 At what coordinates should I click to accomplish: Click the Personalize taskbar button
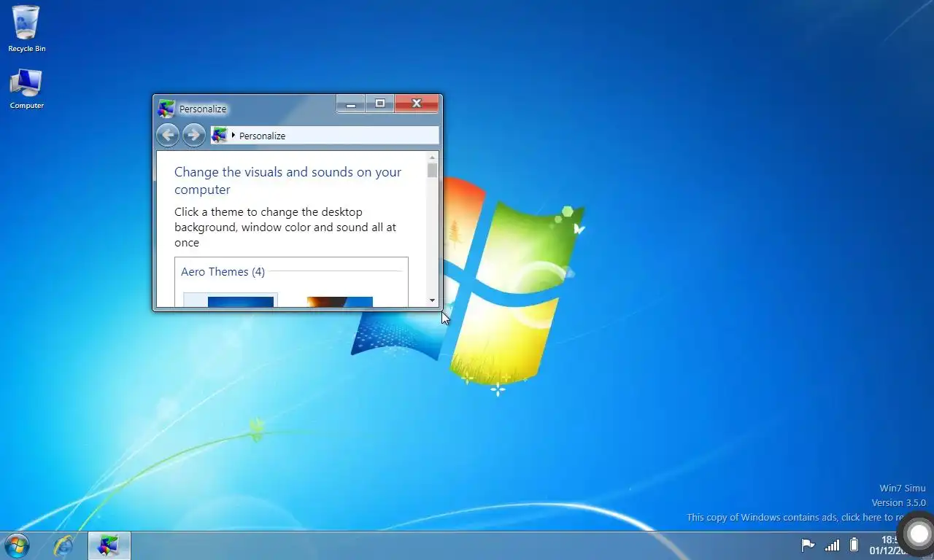point(109,545)
